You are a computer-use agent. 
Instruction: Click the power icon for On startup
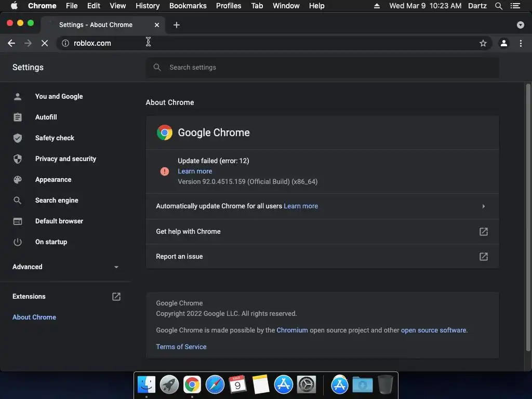[18, 242]
